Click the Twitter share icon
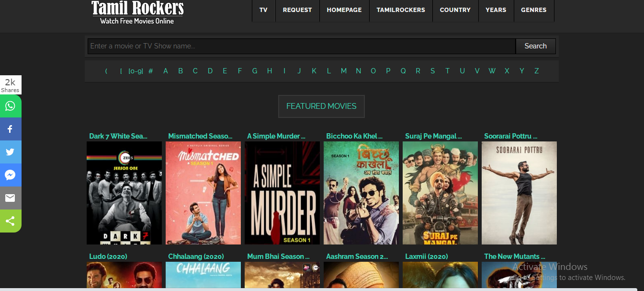The width and height of the screenshot is (644, 291). coord(11,152)
